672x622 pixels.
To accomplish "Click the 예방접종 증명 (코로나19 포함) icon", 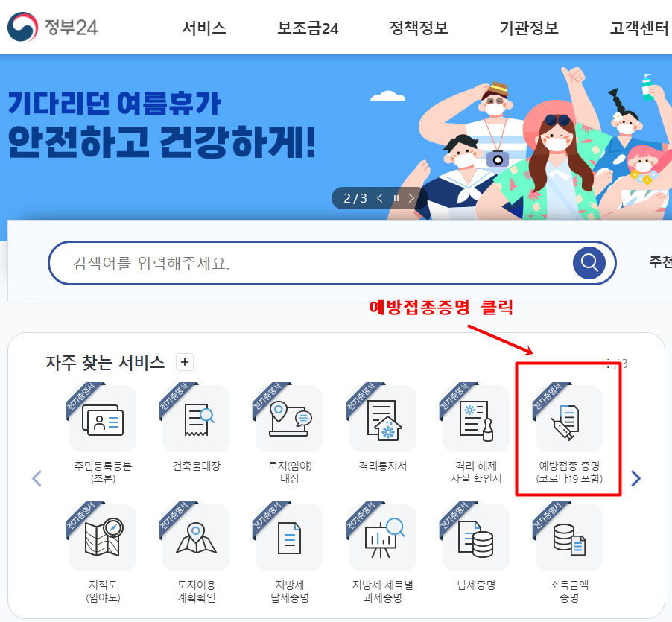I will click(569, 419).
